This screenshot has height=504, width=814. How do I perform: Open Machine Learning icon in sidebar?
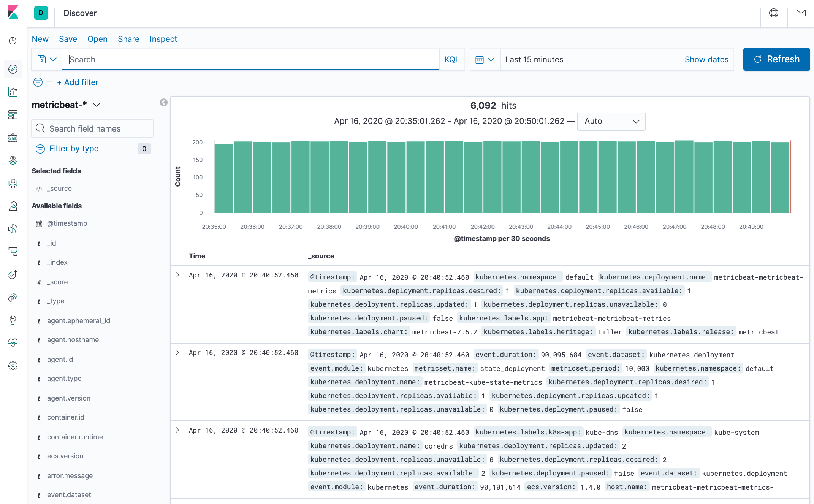pyautogui.click(x=13, y=183)
